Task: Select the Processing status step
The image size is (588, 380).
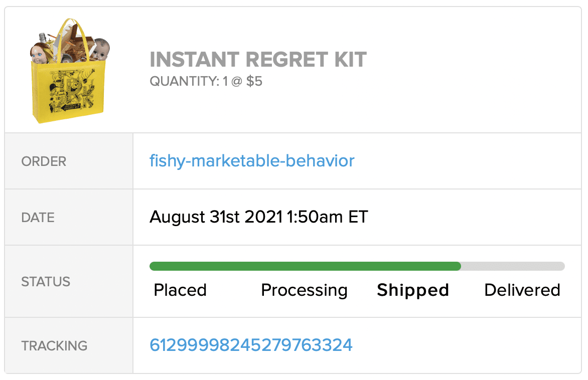Action: 304,290
